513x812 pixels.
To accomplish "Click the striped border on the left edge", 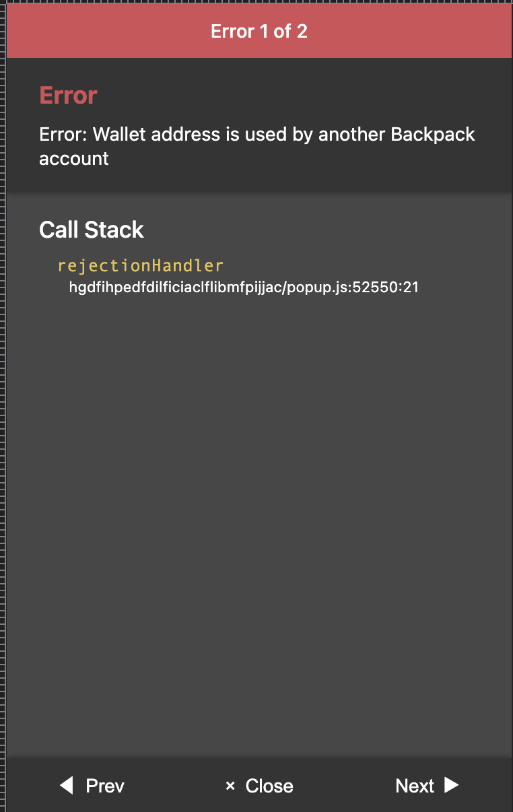I will (3, 404).
